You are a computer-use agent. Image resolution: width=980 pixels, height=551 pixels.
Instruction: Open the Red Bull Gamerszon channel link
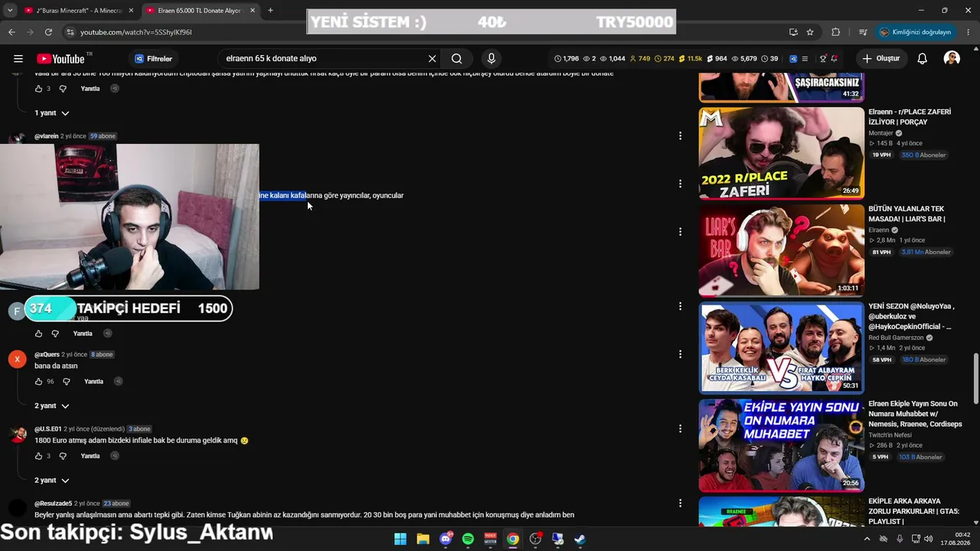pos(897,337)
